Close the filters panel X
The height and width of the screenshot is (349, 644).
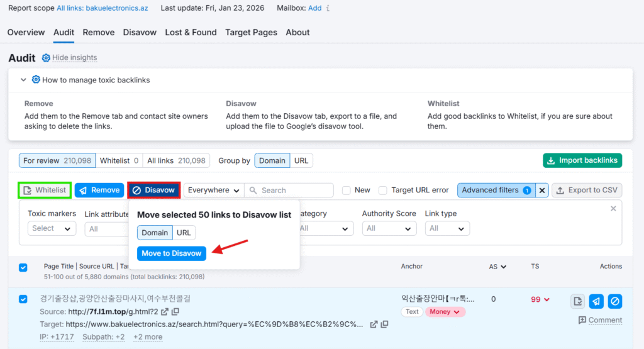[x=613, y=209]
